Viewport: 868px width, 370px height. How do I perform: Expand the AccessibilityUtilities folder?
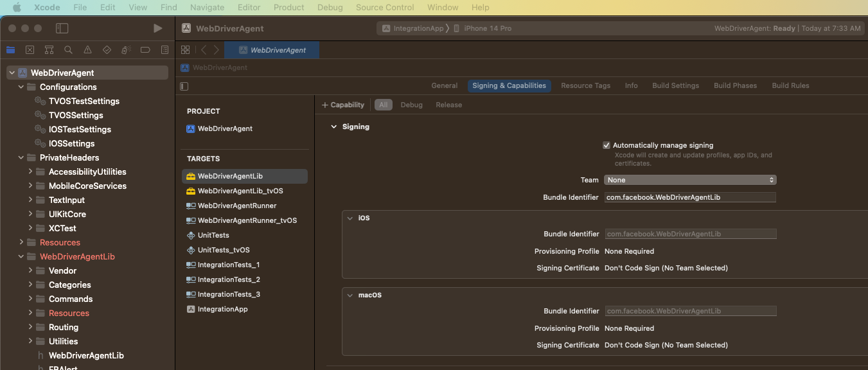[31, 172]
